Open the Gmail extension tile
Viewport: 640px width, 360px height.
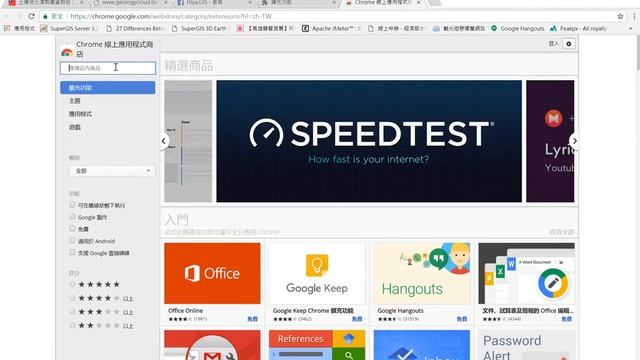[x=212, y=345]
